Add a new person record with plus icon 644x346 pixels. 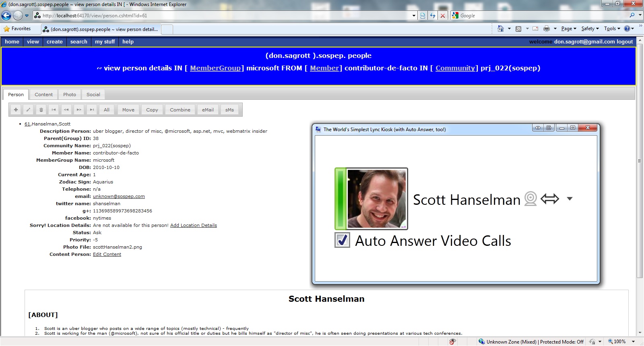[x=16, y=110]
